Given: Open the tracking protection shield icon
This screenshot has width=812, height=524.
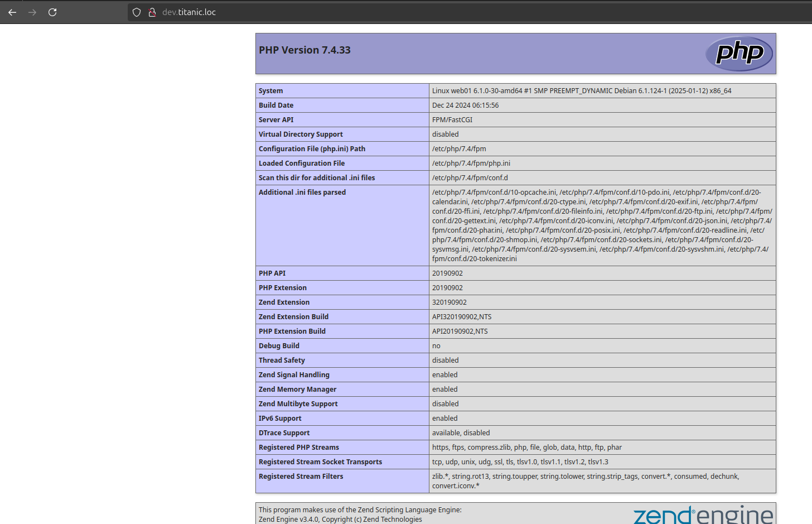Looking at the screenshot, I should (x=137, y=12).
